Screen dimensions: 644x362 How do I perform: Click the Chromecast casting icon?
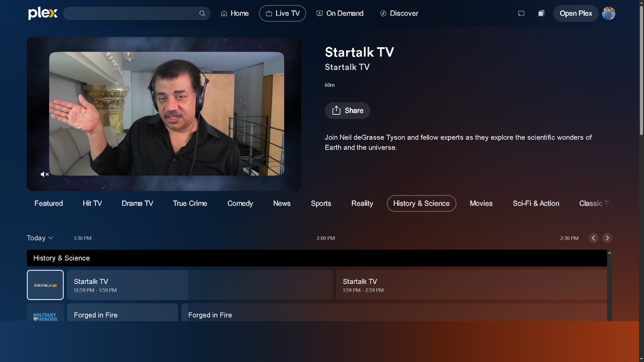(x=521, y=13)
